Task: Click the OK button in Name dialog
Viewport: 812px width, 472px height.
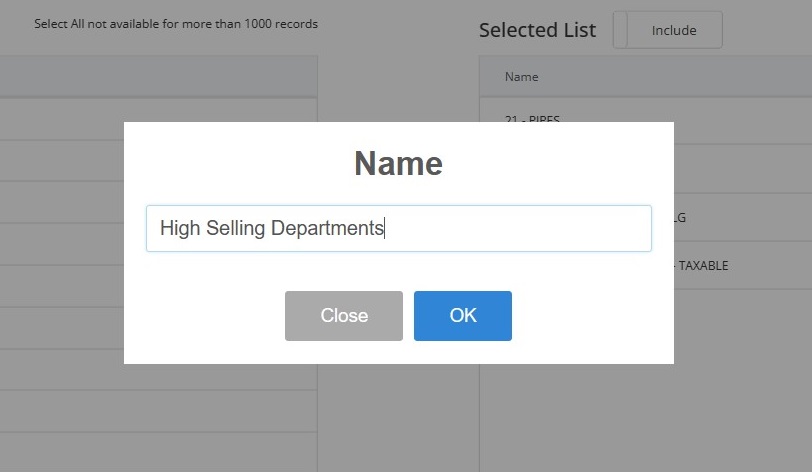Action: tap(462, 316)
